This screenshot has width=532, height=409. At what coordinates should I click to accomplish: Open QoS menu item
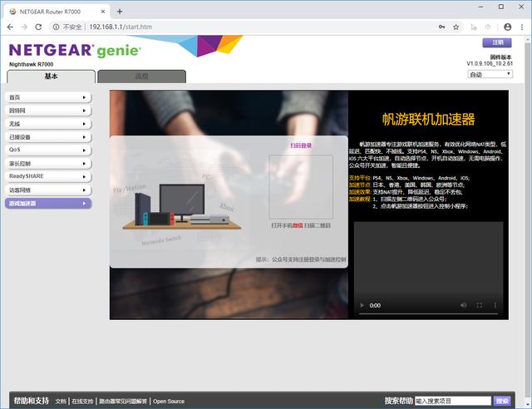click(48, 150)
